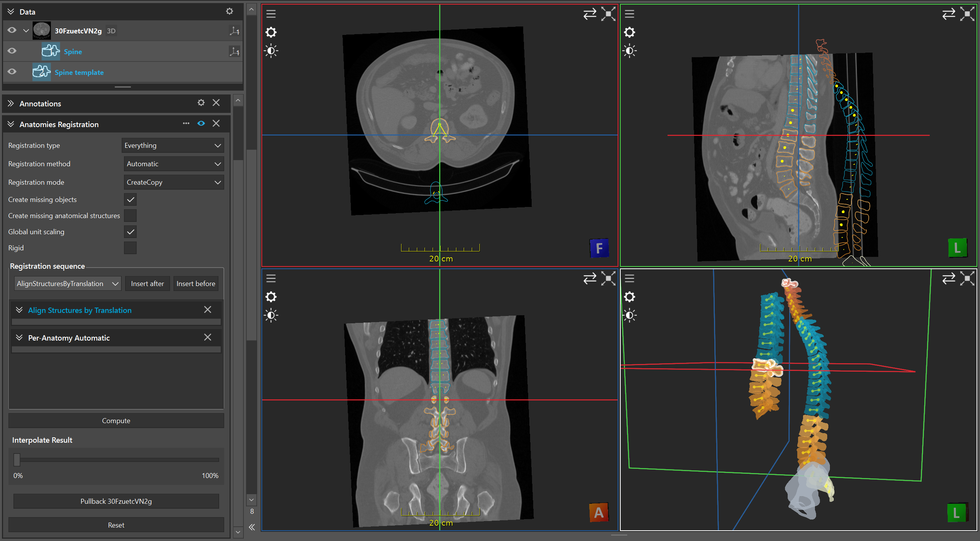Open Registration type dropdown
This screenshot has width=980, height=541.
click(173, 146)
